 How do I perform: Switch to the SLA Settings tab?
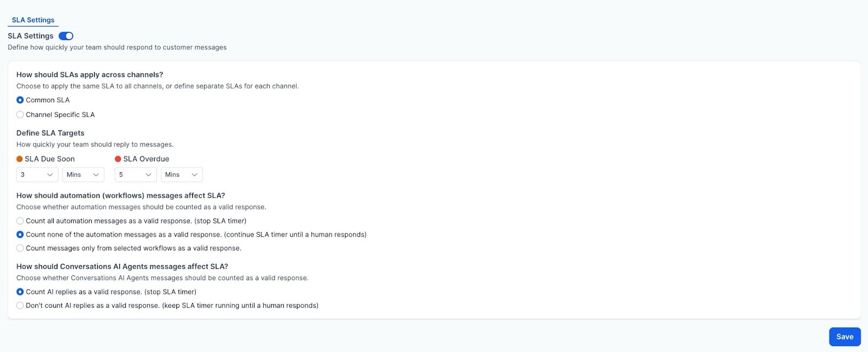coord(33,20)
